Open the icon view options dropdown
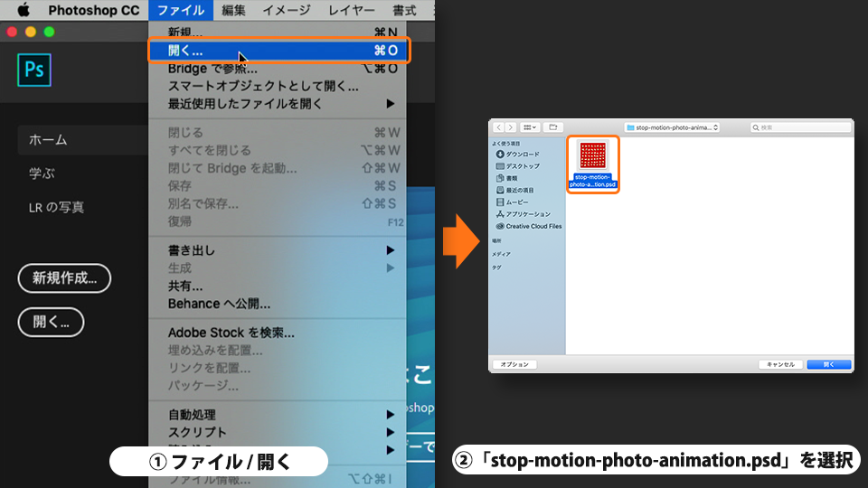Image resolution: width=868 pixels, height=488 pixels. point(530,127)
